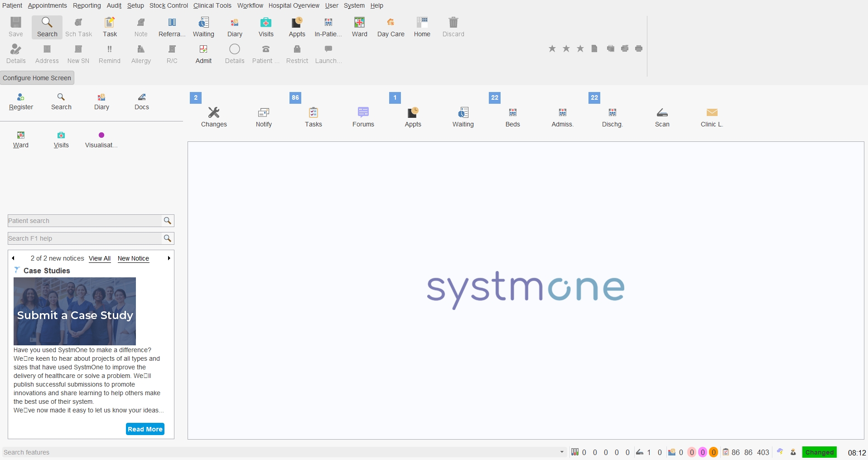This screenshot has width=868, height=460.
Task: Click the orange status circle
Action: [x=714, y=452]
